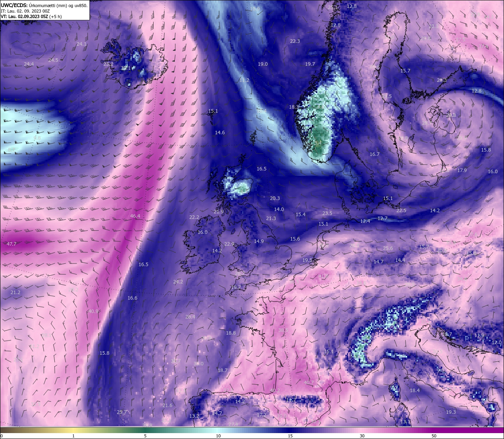504x439 pixels.
Task: Click the '22.9' value on the map
Action: 229,244
